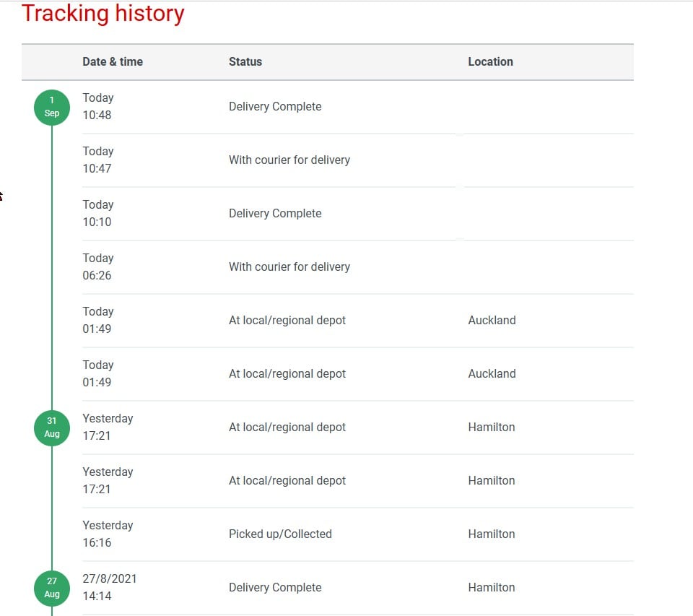This screenshot has width=693, height=616.
Task: Click the "27/8/2021 14:14" timestamp
Action: pos(110,587)
